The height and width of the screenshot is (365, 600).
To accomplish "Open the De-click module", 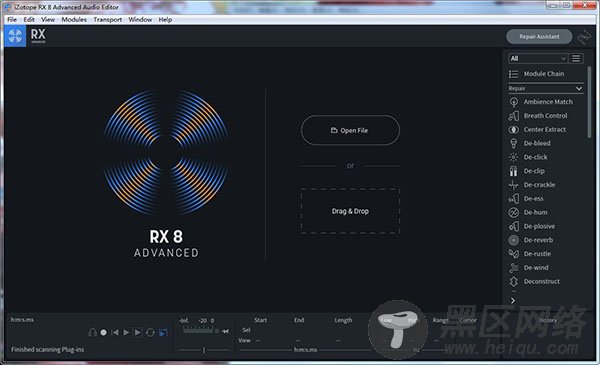I will click(x=528, y=157).
